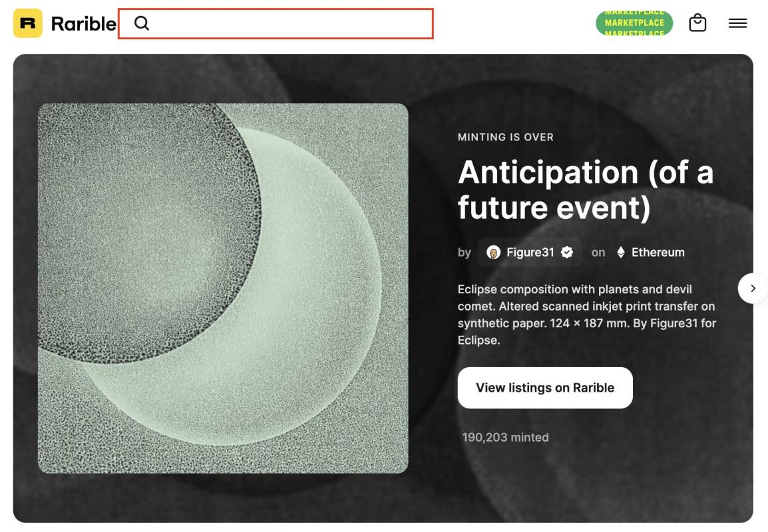
Task: Click the Anticipation (of a future event) title
Action: [586, 190]
